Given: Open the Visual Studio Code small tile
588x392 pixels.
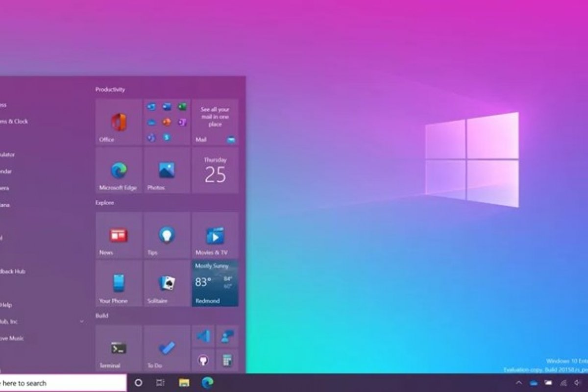Looking at the screenshot, I should 203,336.
